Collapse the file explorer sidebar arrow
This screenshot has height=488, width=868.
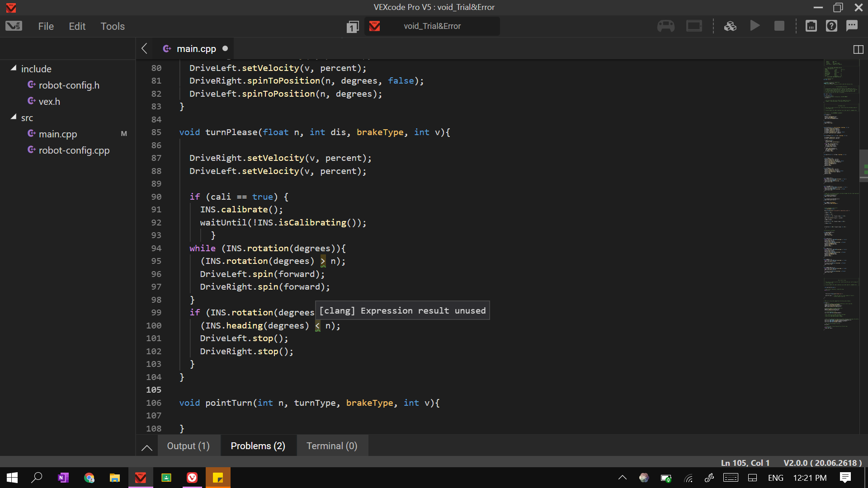[145, 49]
